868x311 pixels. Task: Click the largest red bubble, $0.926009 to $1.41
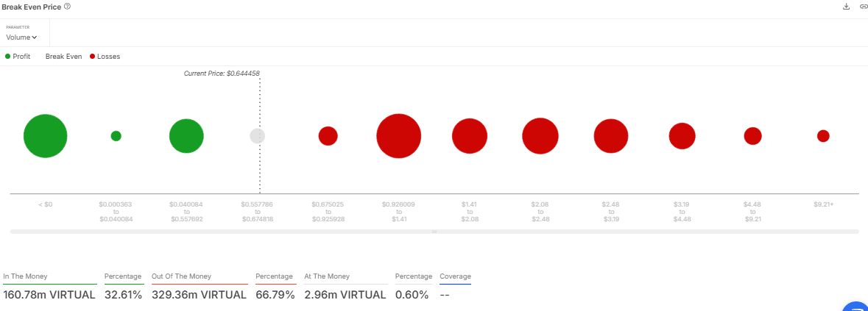(398, 136)
